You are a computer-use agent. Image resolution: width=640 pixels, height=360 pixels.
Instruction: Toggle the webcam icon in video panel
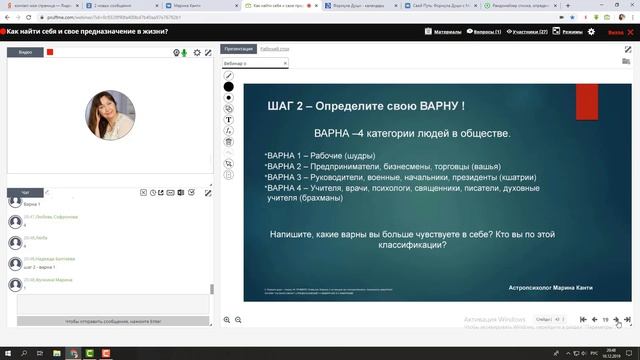point(176,52)
